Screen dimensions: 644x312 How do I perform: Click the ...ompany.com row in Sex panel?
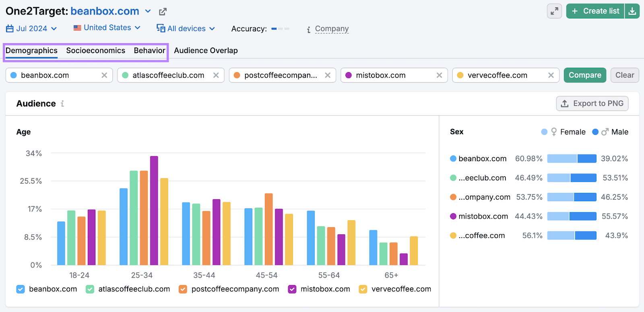[x=539, y=197]
